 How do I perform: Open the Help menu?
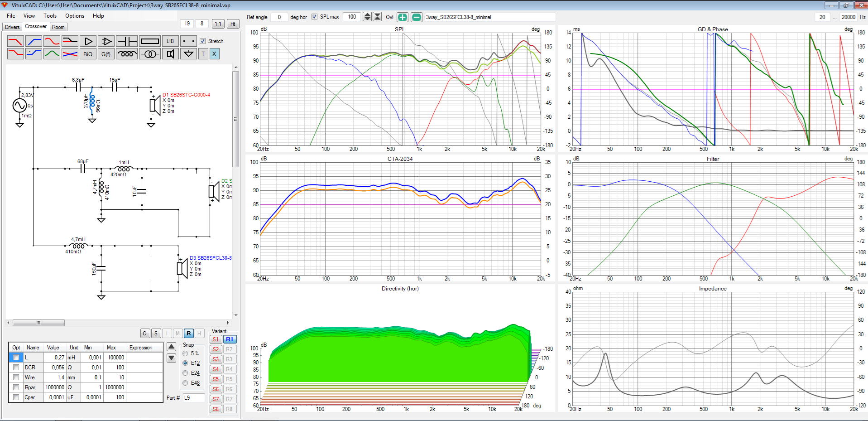click(x=98, y=16)
